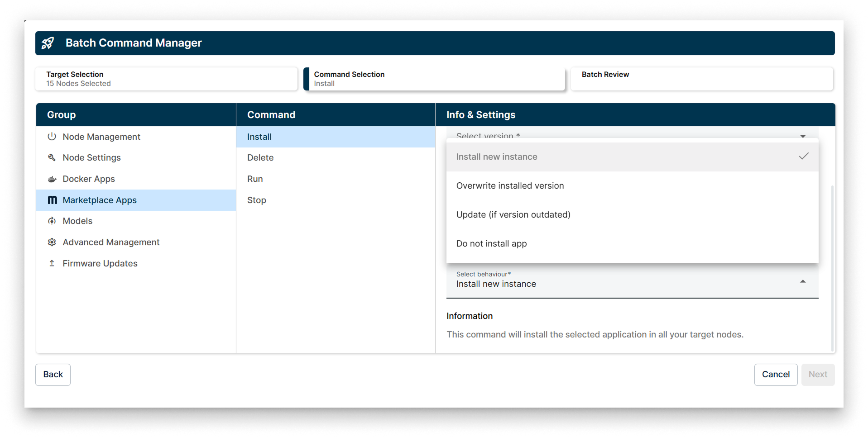Choose Overwrite installed version from the list
This screenshot has width=868, height=437.
(x=510, y=185)
